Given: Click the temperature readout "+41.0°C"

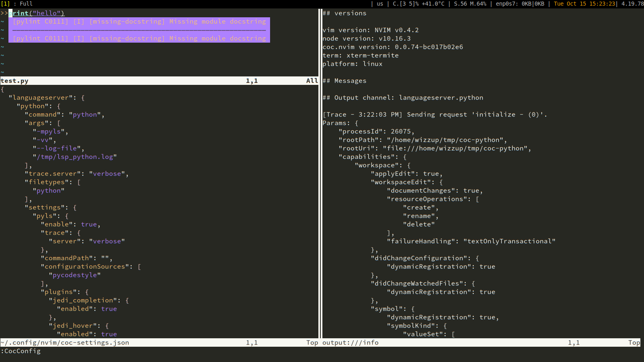Looking at the screenshot, I should [431, 4].
